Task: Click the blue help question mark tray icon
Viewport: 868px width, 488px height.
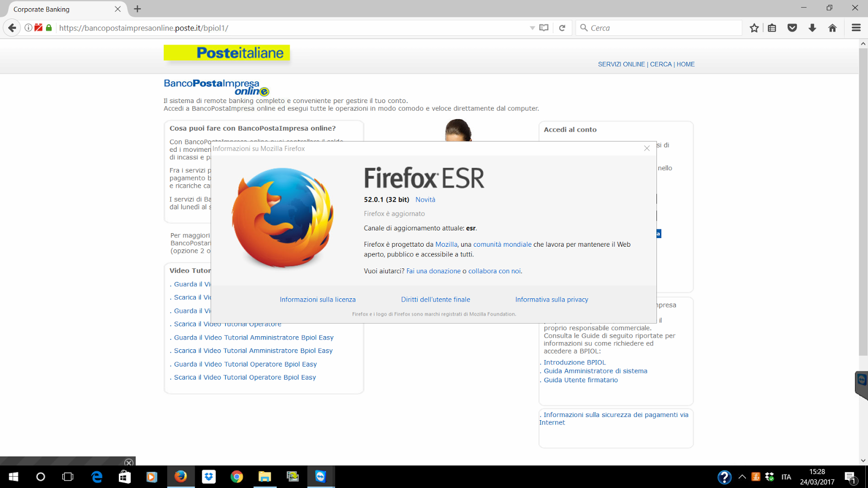Action: (x=724, y=477)
